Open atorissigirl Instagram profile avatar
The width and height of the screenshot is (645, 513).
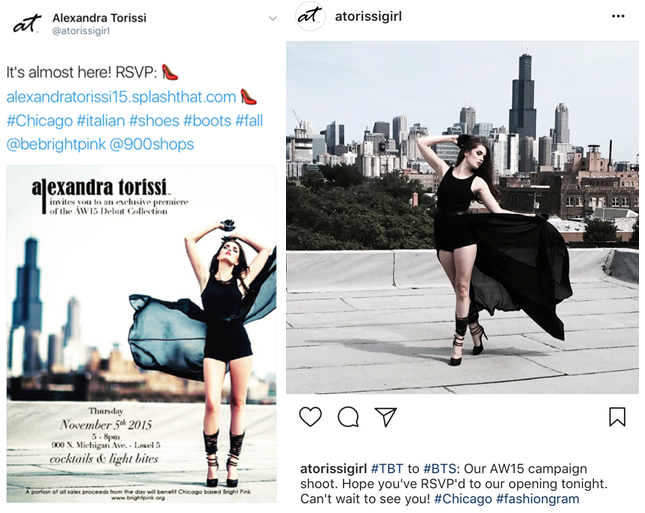click(310, 16)
